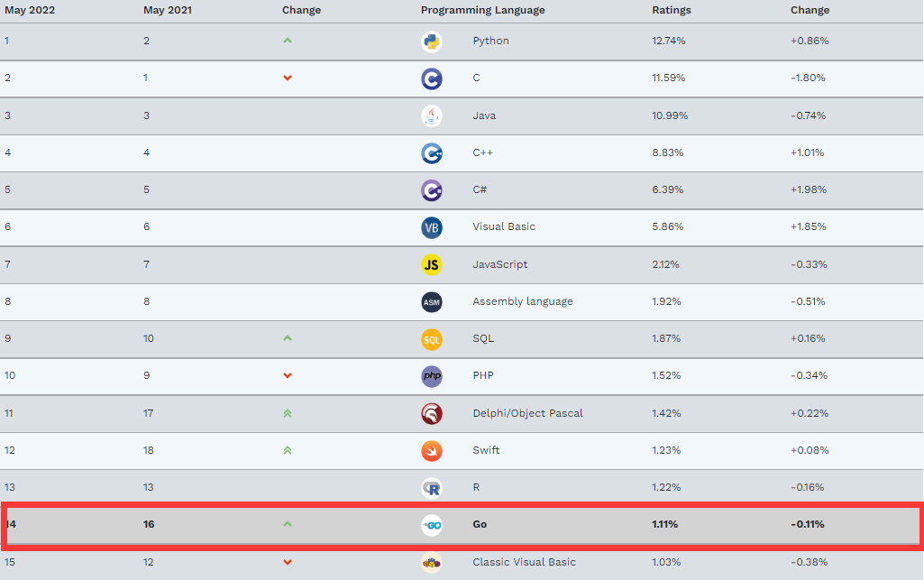924x580 pixels.
Task: Click the May 2022 column header
Action: pos(31,11)
